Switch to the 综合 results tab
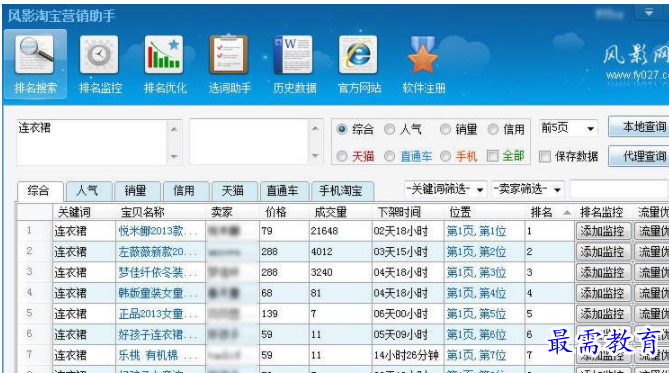Screen dimensions: 669x373 [x=41, y=191]
